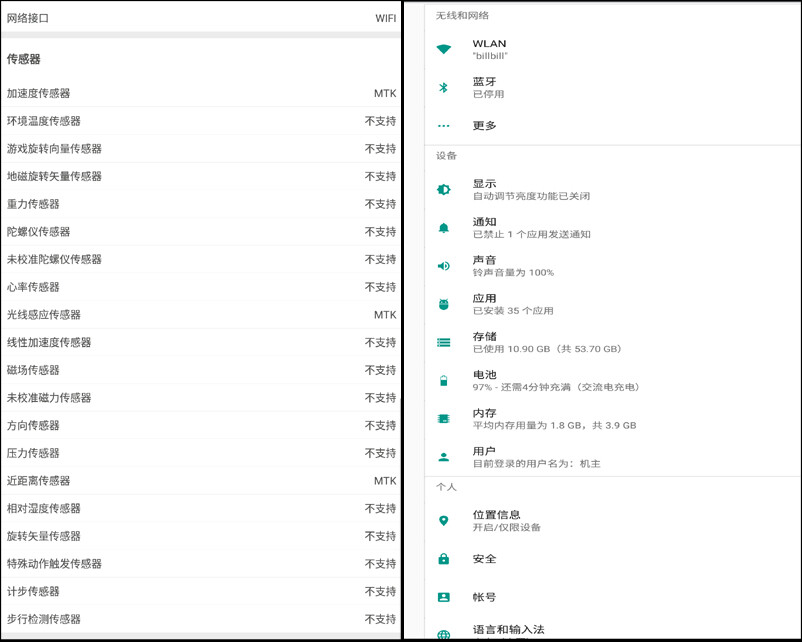Select the 地磁旋转矢量传感器 row
The height and width of the screenshot is (642, 802).
201,176
